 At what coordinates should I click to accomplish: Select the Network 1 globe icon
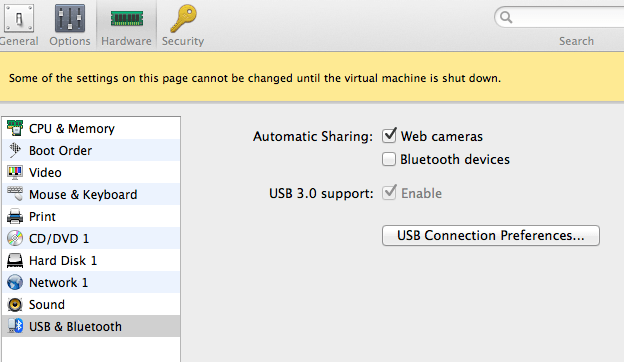tap(15, 282)
